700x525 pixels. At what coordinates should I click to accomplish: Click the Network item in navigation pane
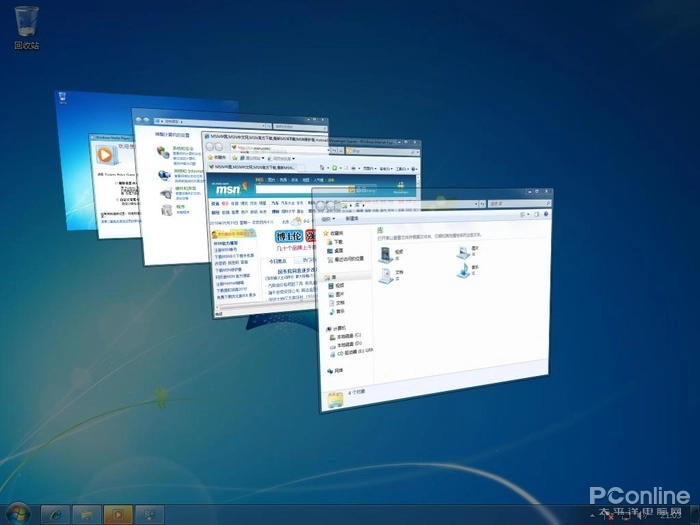coord(338,370)
